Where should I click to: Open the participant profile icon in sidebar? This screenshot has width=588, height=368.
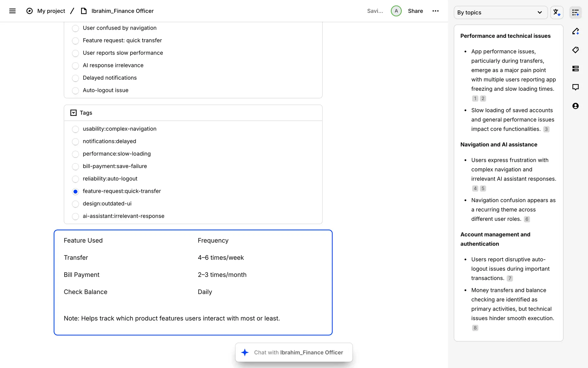coord(575,106)
